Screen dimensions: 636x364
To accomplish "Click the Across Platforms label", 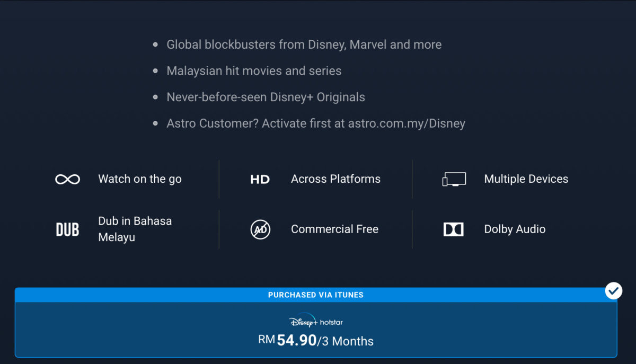I will click(335, 179).
